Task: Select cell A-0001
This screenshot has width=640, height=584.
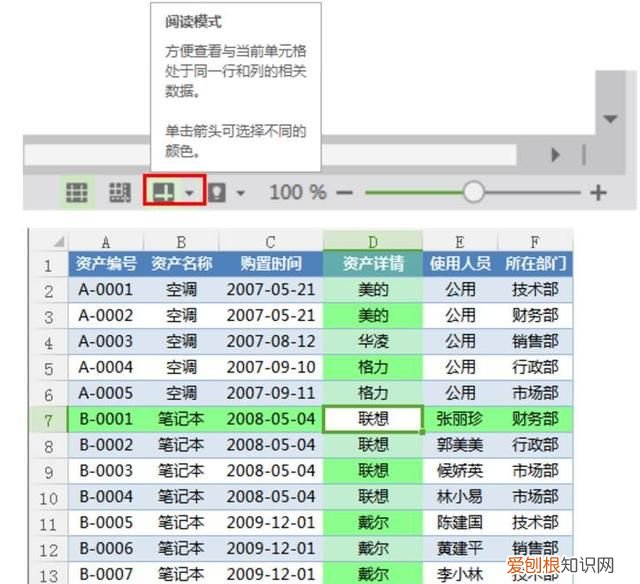Action: point(106,290)
